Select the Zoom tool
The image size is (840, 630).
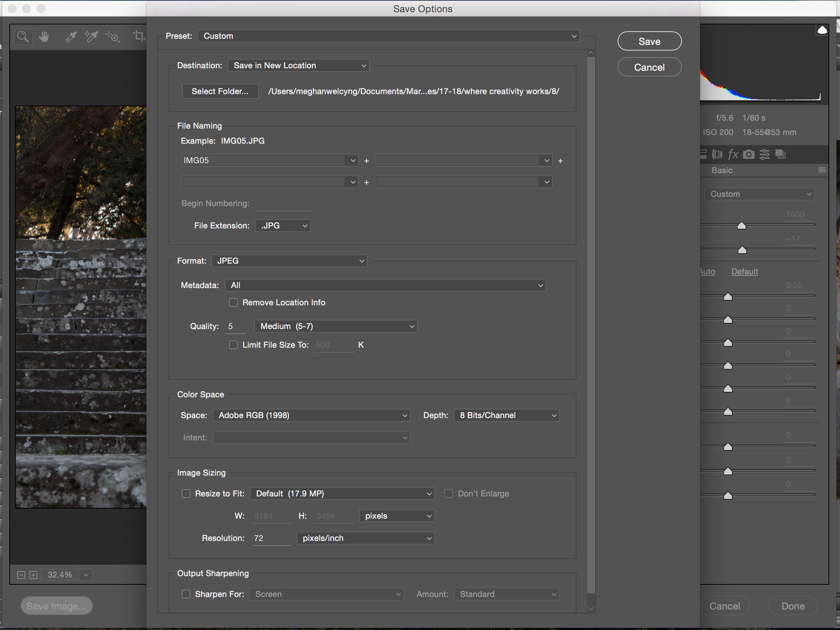(x=23, y=37)
